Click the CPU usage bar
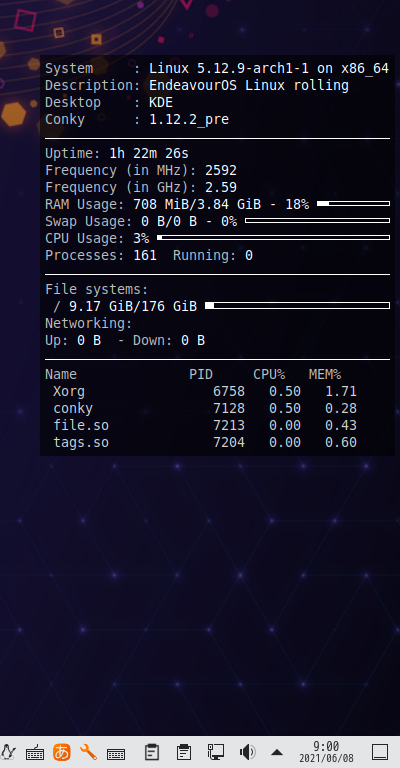Viewport: 400px width, 768px height. 273,238
